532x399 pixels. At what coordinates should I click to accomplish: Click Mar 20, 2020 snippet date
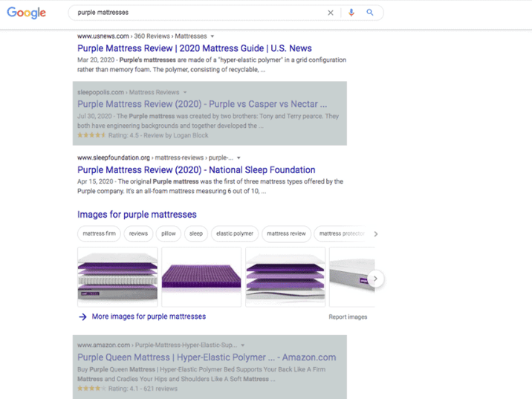(96, 60)
